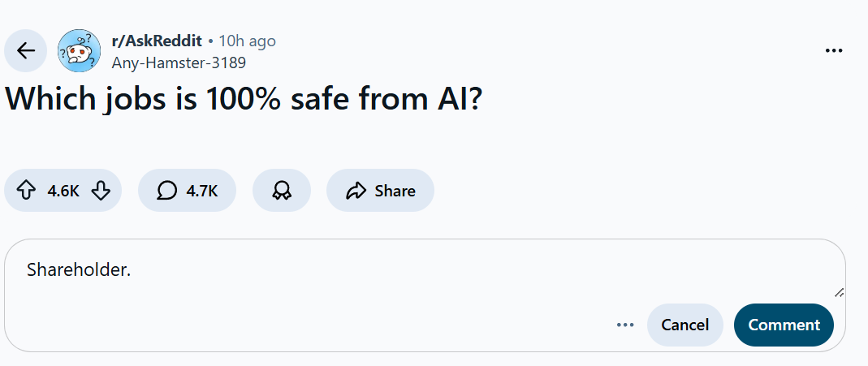Open the post options three-dot menu
Screen dimensions: 868x366
point(833,50)
